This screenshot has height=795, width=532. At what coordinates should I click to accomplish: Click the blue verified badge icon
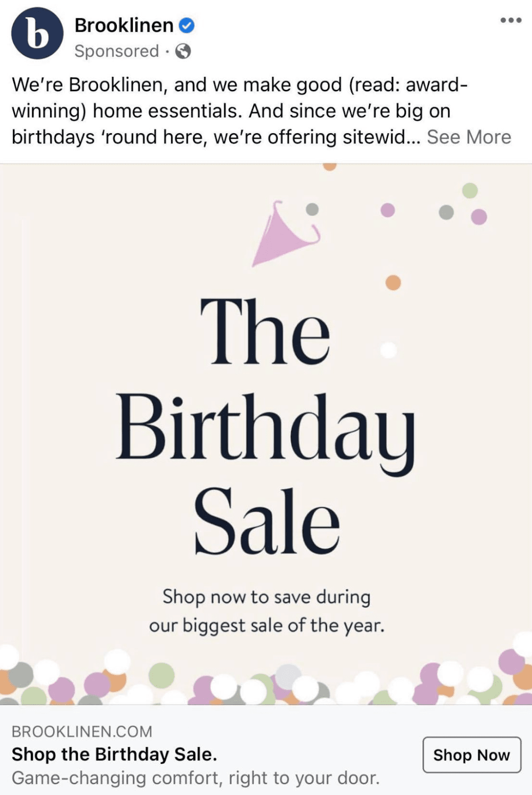click(x=186, y=25)
